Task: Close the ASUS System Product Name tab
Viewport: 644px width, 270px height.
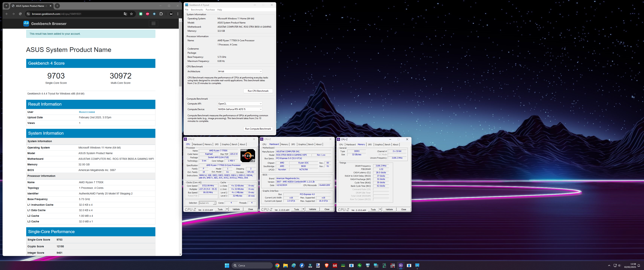Action: coord(51,6)
